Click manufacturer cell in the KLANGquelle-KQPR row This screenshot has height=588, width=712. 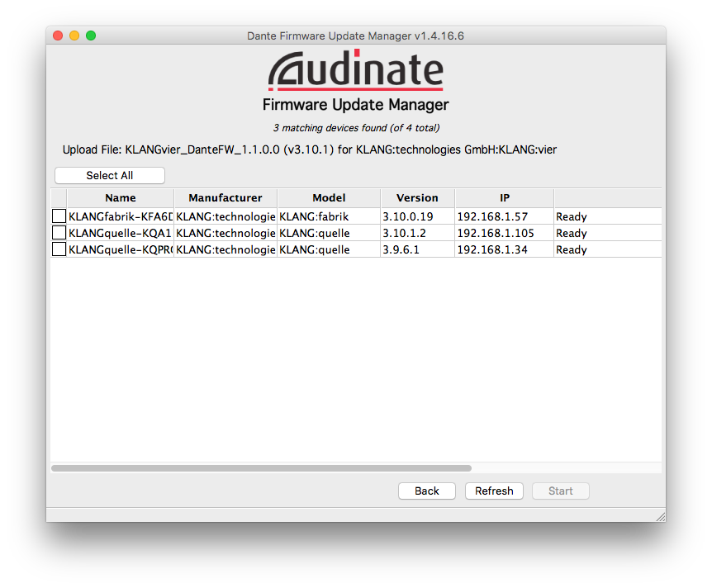(225, 249)
